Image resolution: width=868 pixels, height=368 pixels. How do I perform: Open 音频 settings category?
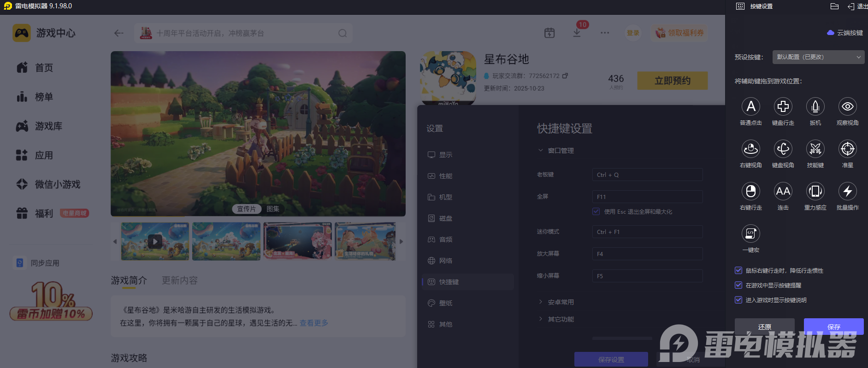(468, 239)
